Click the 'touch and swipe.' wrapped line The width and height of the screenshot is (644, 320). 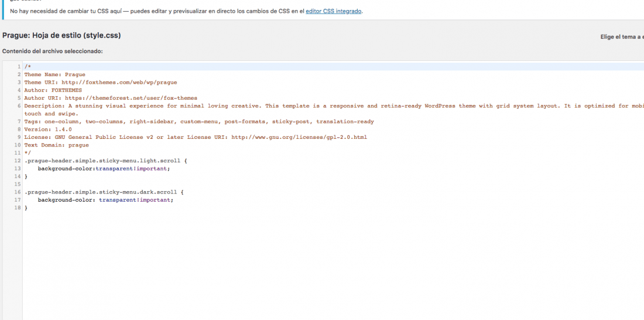pyautogui.click(x=52, y=114)
